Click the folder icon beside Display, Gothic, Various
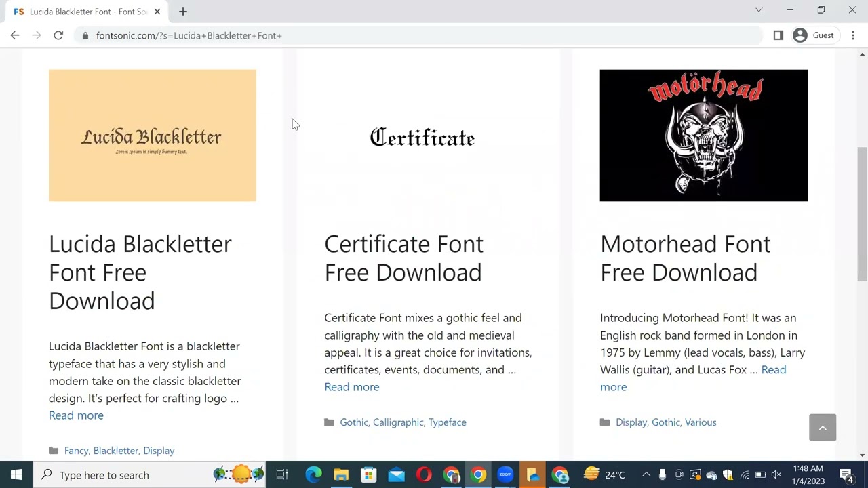This screenshot has width=868, height=488. coord(605,422)
